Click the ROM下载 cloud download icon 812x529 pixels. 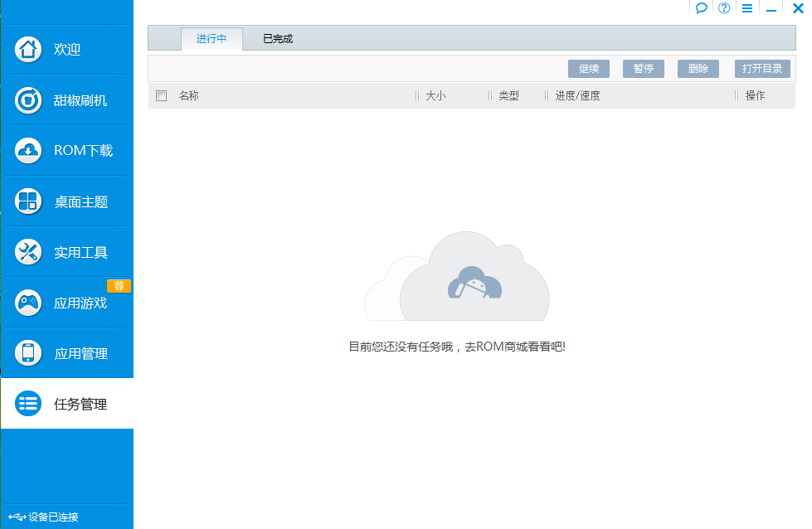(28, 151)
